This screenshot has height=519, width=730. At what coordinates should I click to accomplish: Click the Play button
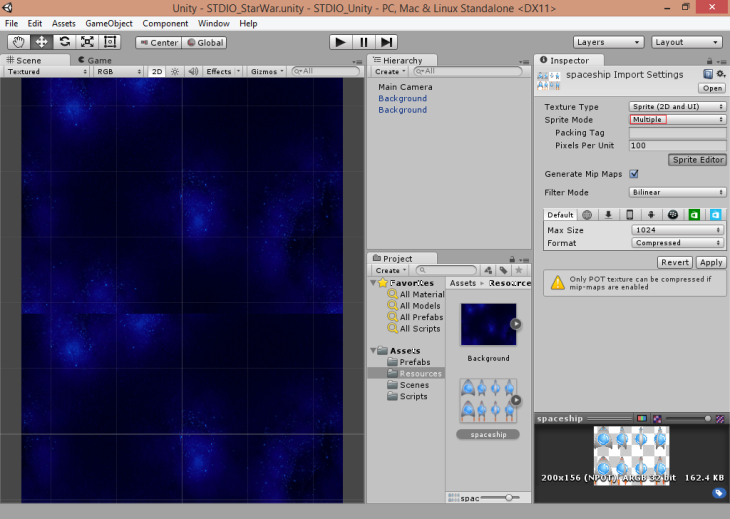[340, 42]
